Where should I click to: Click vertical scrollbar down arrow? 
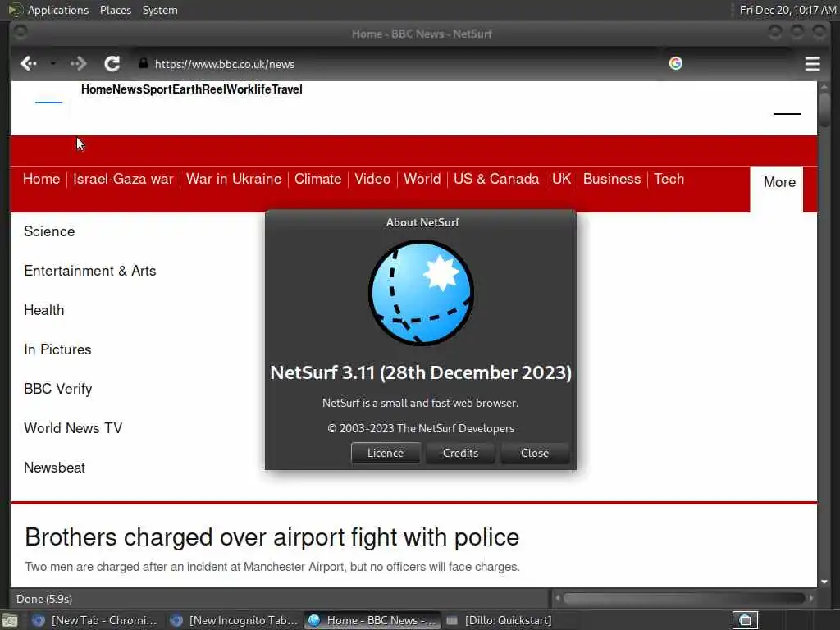tap(824, 582)
